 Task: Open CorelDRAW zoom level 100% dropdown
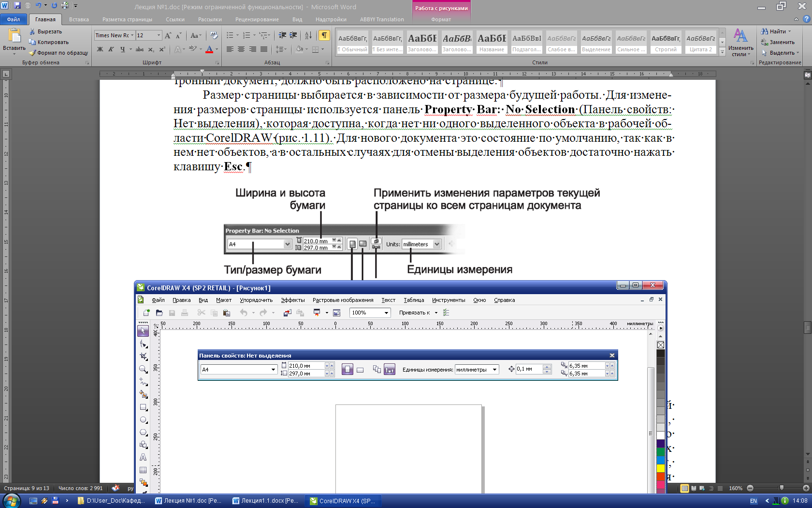tap(386, 313)
